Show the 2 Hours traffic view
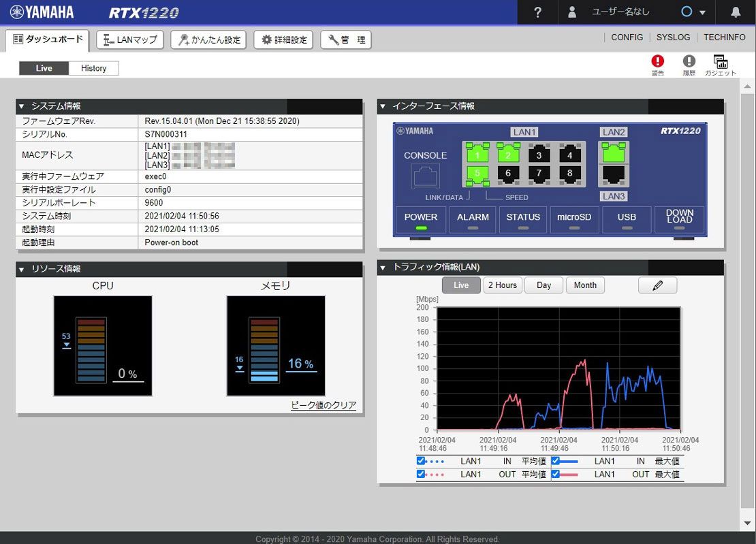This screenshot has width=756, height=544. pos(502,285)
